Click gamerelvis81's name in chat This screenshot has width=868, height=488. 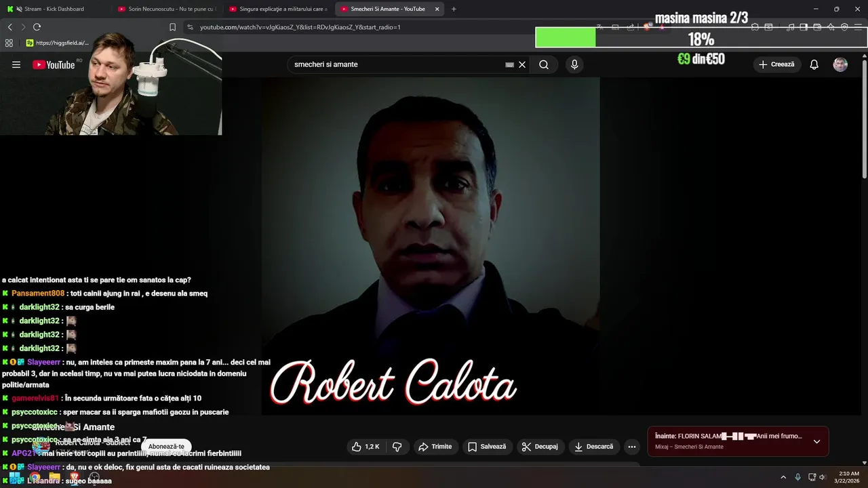[35, 399]
